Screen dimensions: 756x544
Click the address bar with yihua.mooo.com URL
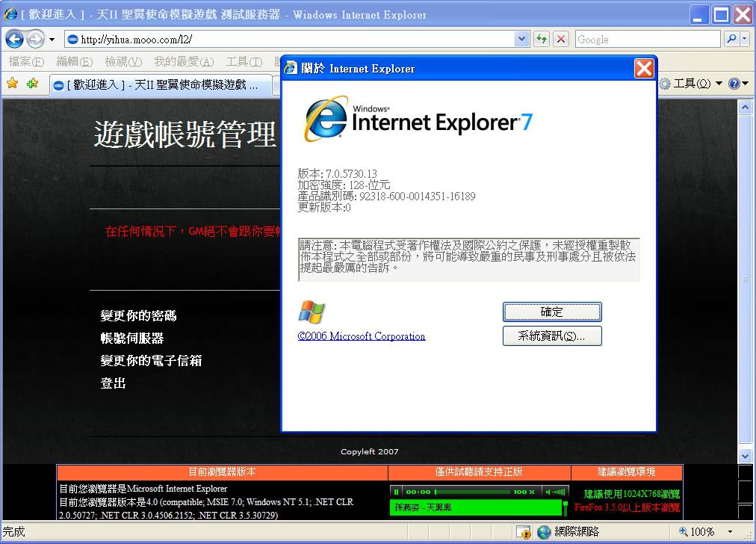[x=289, y=39]
